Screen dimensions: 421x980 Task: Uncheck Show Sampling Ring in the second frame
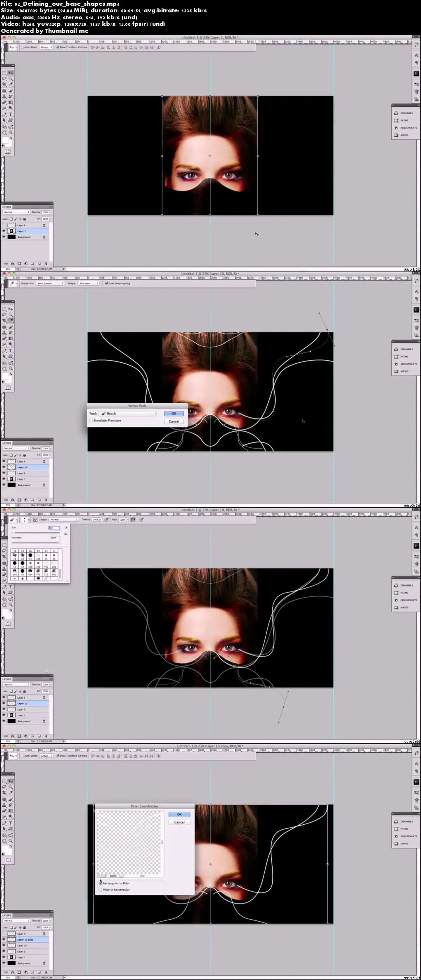click(106, 283)
